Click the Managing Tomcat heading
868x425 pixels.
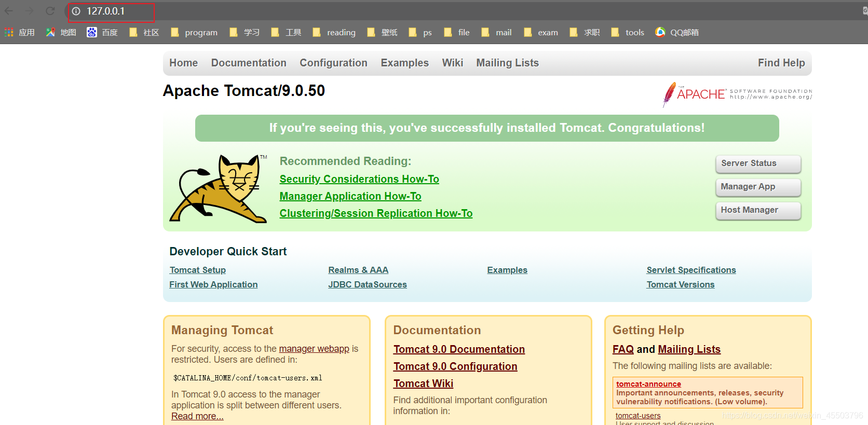222,330
